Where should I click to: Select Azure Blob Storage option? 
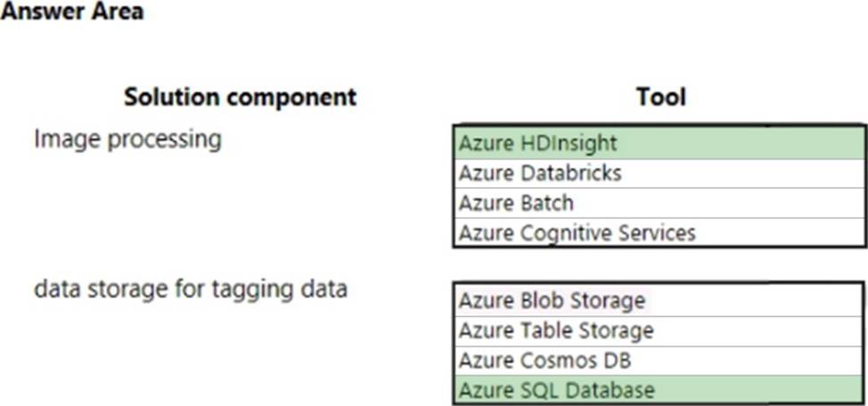coord(659,302)
